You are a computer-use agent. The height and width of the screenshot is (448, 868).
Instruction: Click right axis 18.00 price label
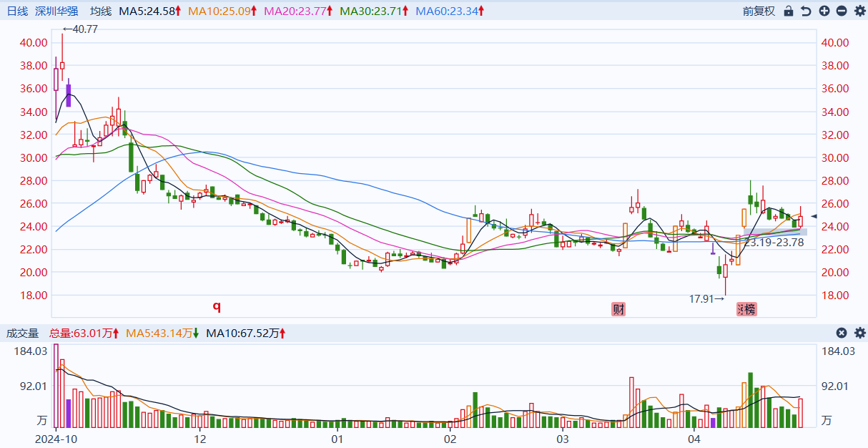(835, 295)
